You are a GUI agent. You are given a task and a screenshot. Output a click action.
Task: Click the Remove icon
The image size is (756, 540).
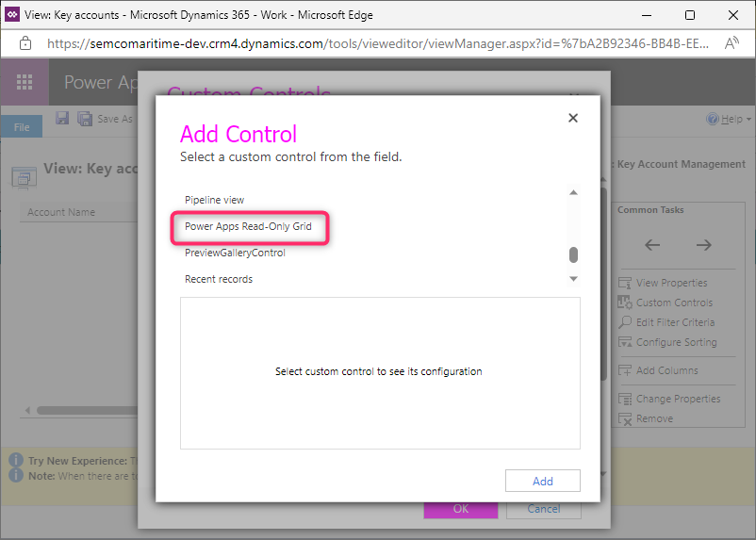click(x=625, y=419)
